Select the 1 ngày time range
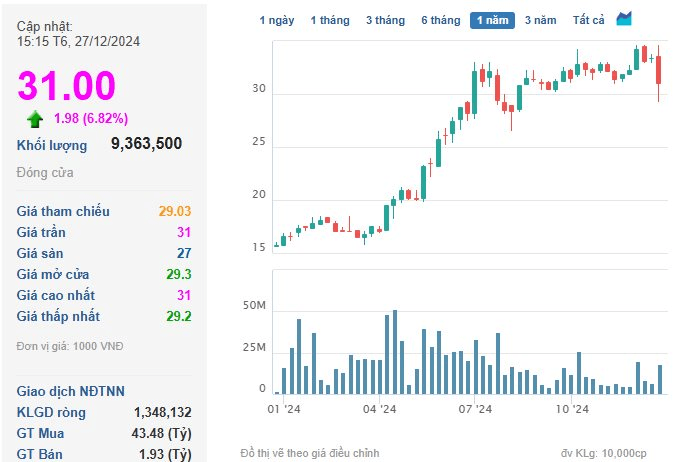 (277, 20)
